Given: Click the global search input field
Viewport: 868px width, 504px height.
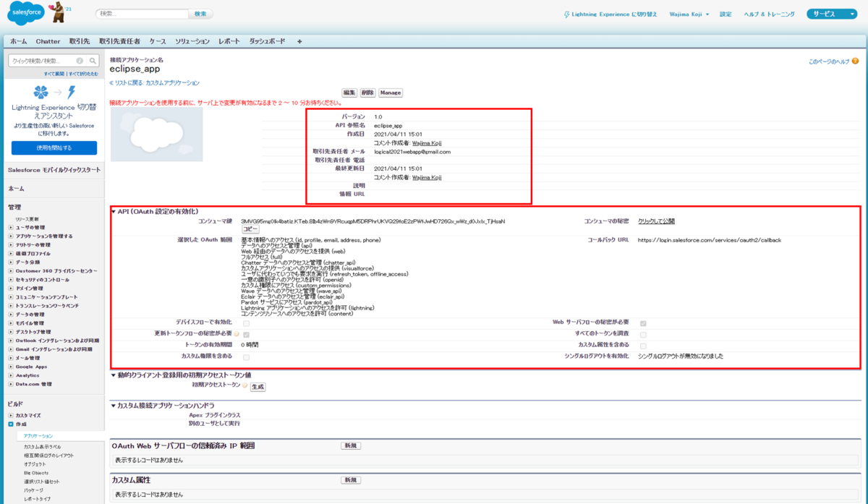Looking at the screenshot, I should point(142,14).
